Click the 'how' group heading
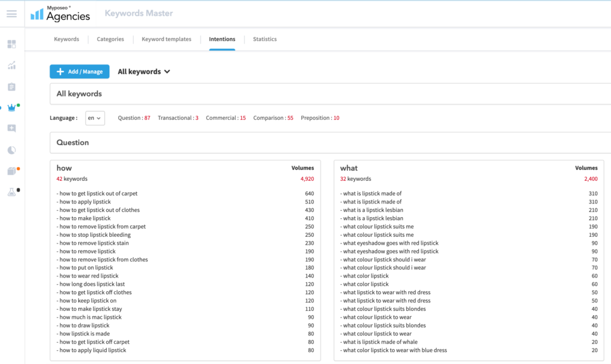This screenshot has width=611, height=364. (64, 168)
